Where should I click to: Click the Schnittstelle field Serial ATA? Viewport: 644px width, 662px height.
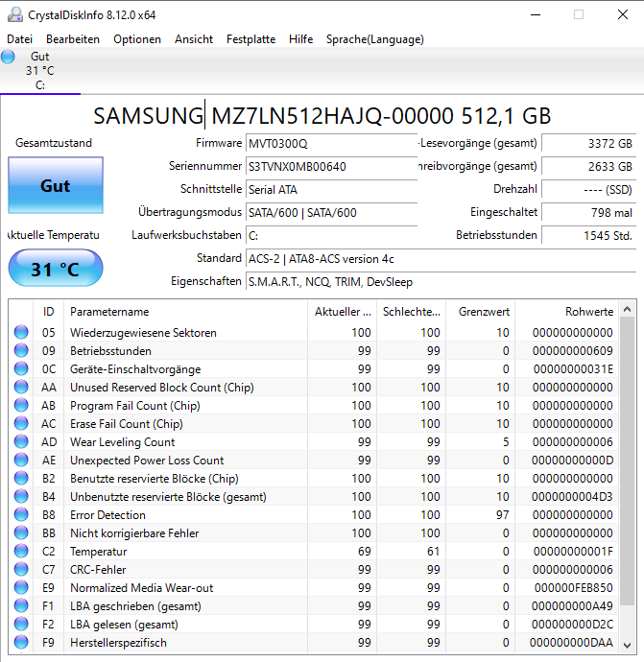point(331,190)
